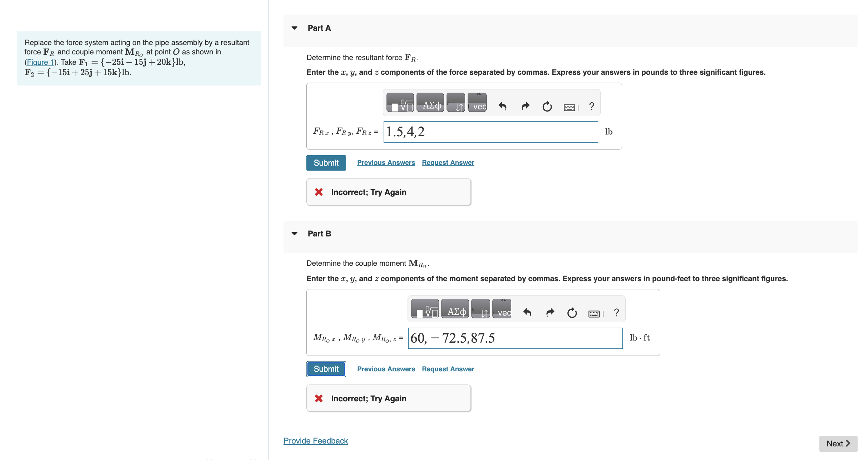Reset Part B answer field
868x460 pixels.
(x=572, y=313)
